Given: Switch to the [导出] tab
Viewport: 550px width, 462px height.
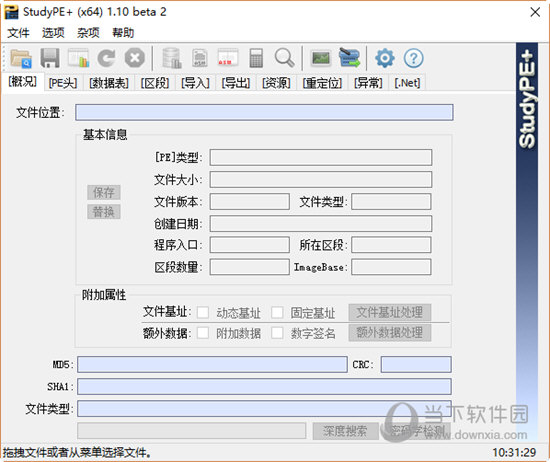Looking at the screenshot, I should pos(236,83).
